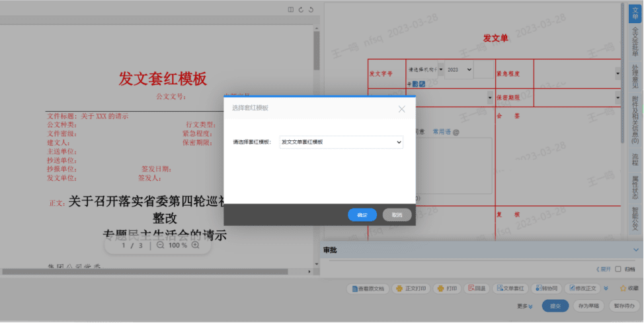The image size is (644, 323).
Task: Zoom out of the document preview
Action: 160,245
